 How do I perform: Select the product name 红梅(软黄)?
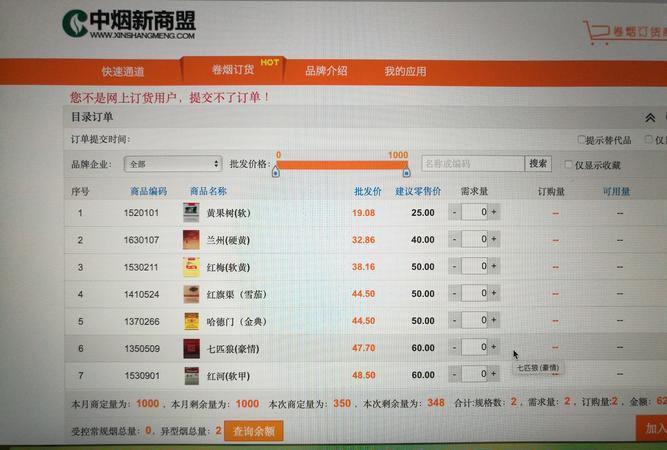[x=228, y=268]
